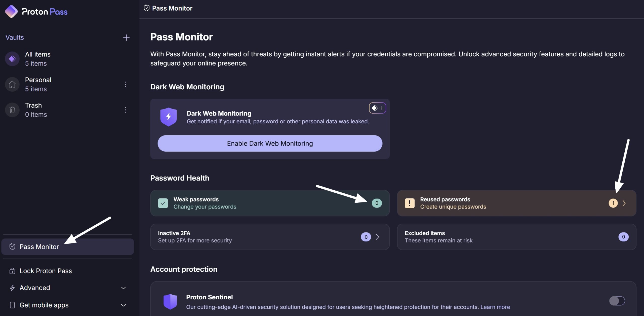The height and width of the screenshot is (316, 644).
Task: Click the Dark Web Monitoring shield icon
Action: coord(168,117)
